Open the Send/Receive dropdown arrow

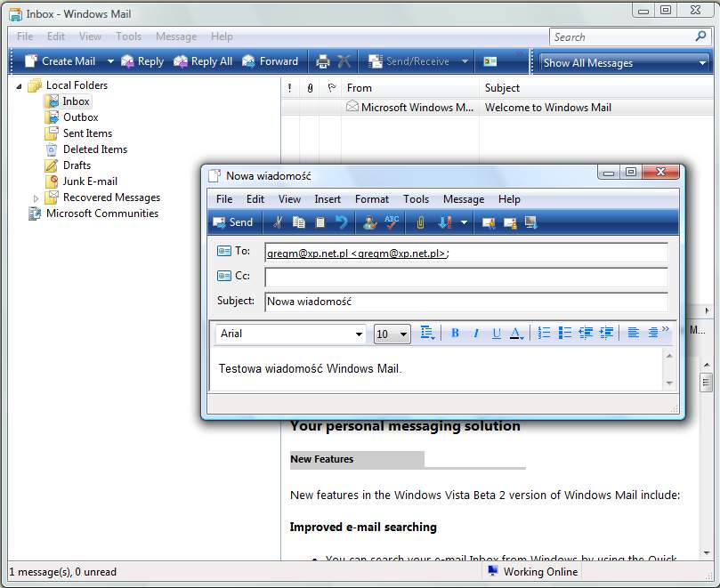coord(465,61)
